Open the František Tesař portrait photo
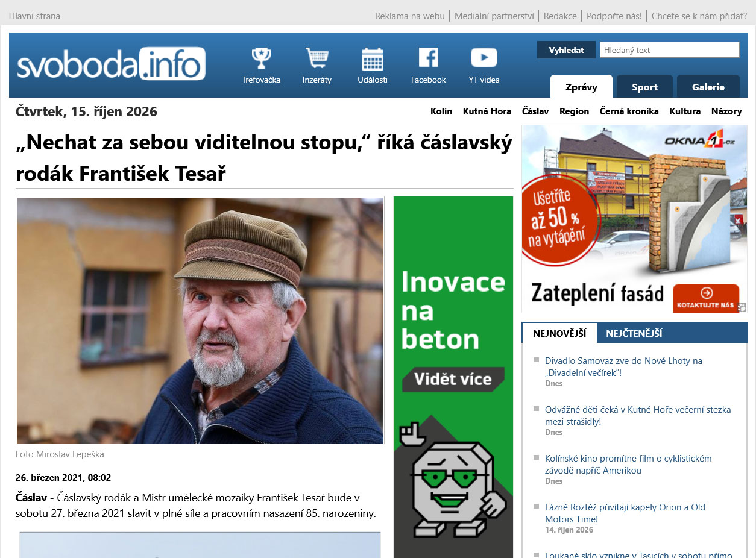This screenshot has width=756, height=558. [x=200, y=321]
